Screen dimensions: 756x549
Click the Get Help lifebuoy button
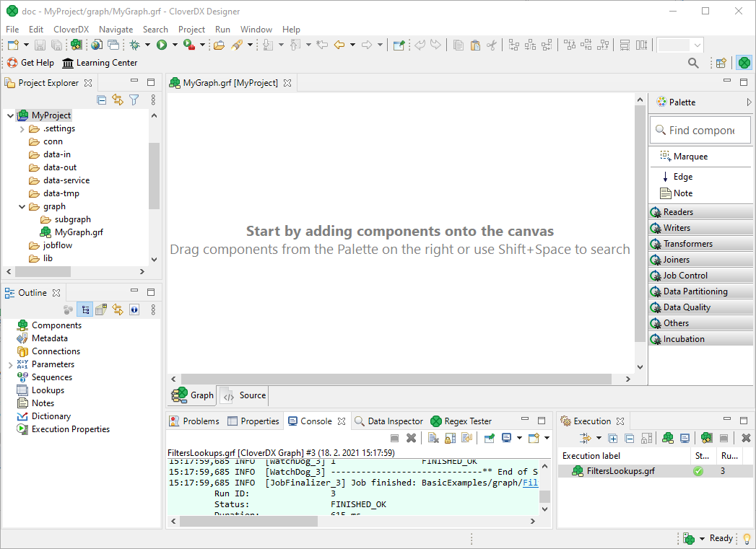point(30,63)
